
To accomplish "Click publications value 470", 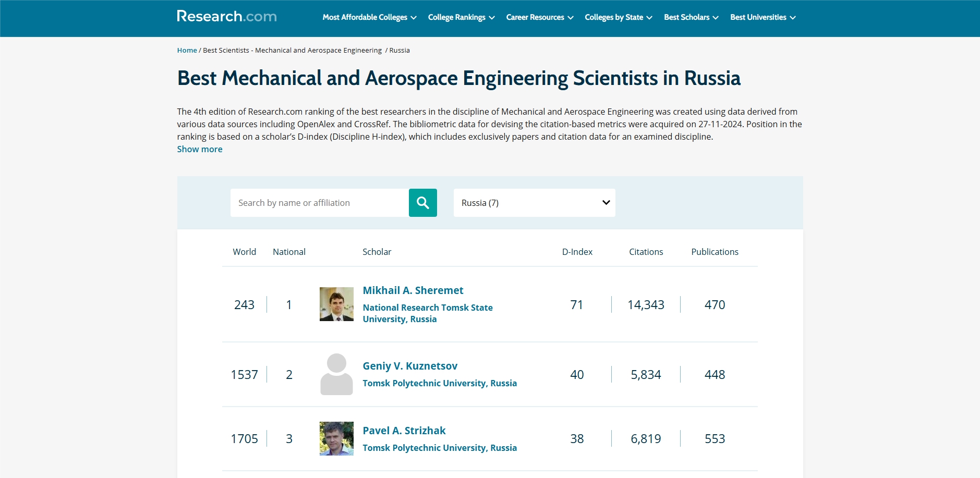I will [x=715, y=305].
